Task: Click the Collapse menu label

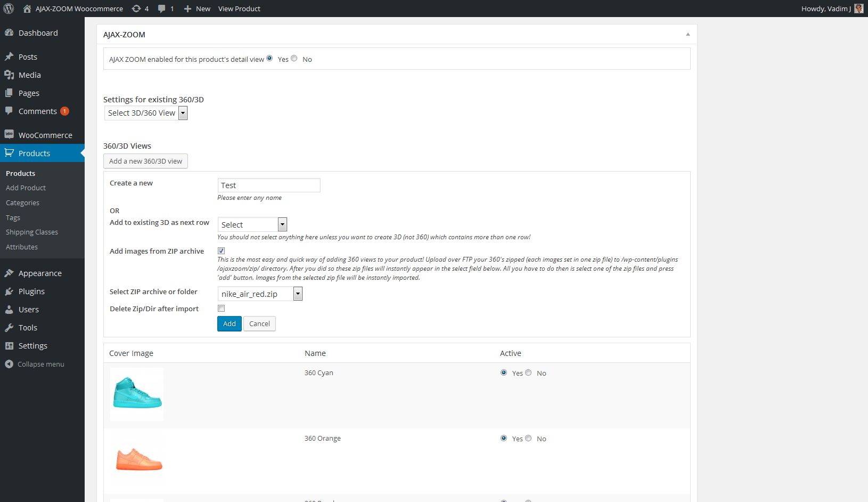Action: pos(41,364)
